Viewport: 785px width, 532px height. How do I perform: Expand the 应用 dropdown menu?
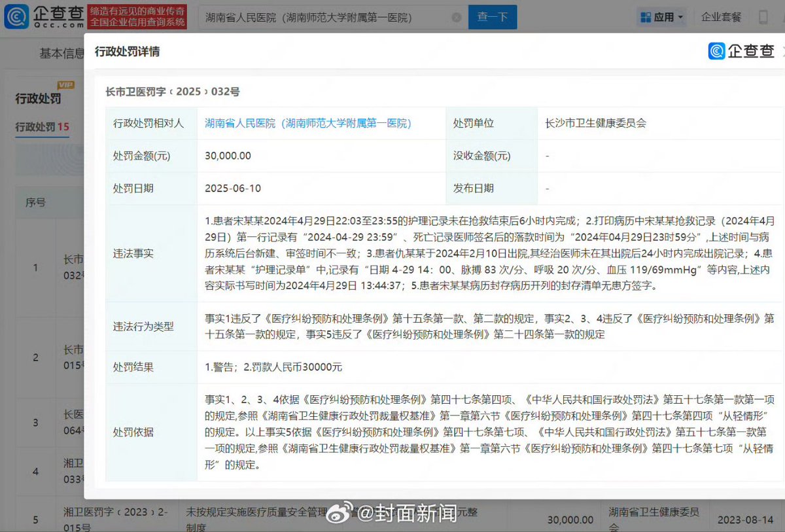(661, 17)
